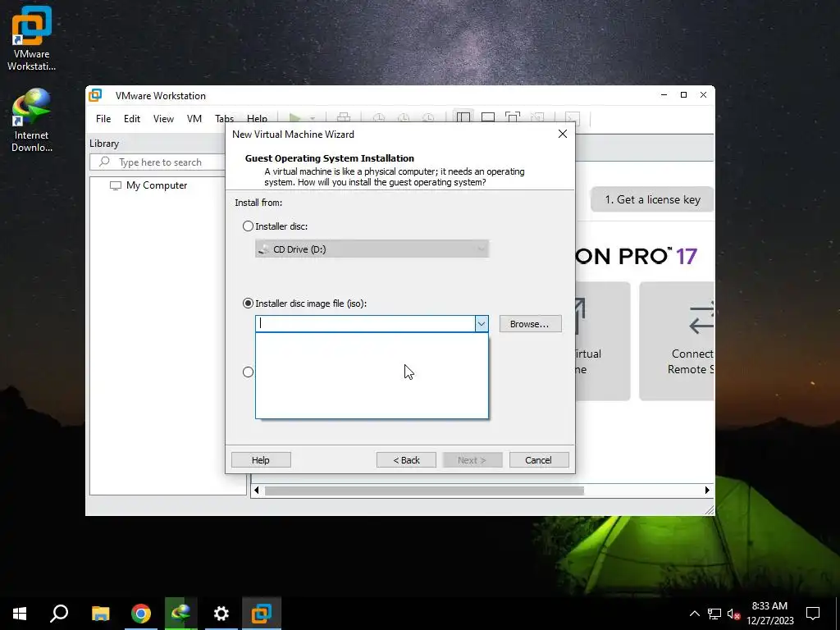Click the taskbar clock showing 8:33 AM
The width and height of the screenshot is (840, 630).
pyautogui.click(x=769, y=614)
